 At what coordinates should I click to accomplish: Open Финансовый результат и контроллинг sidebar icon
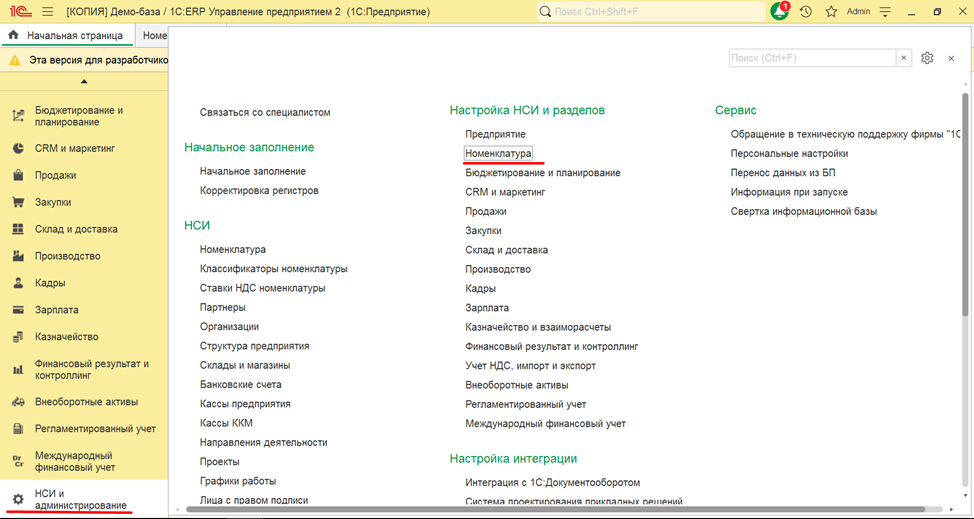(18, 369)
